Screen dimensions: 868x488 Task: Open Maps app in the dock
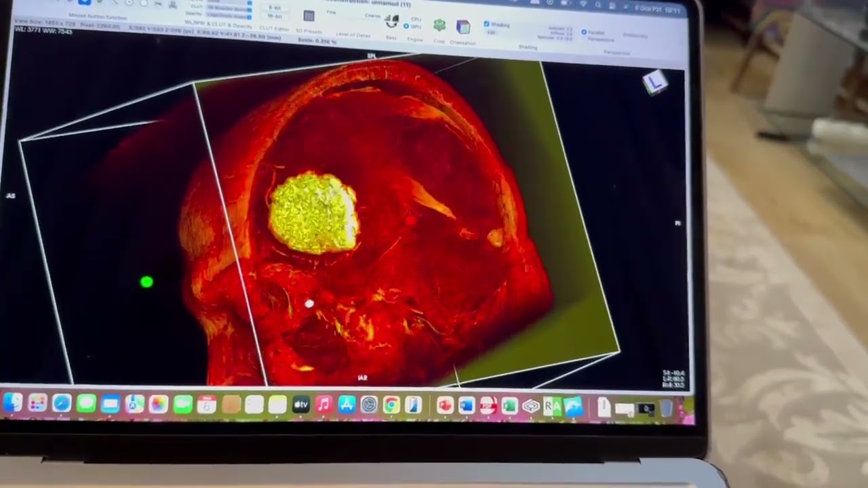click(134, 404)
